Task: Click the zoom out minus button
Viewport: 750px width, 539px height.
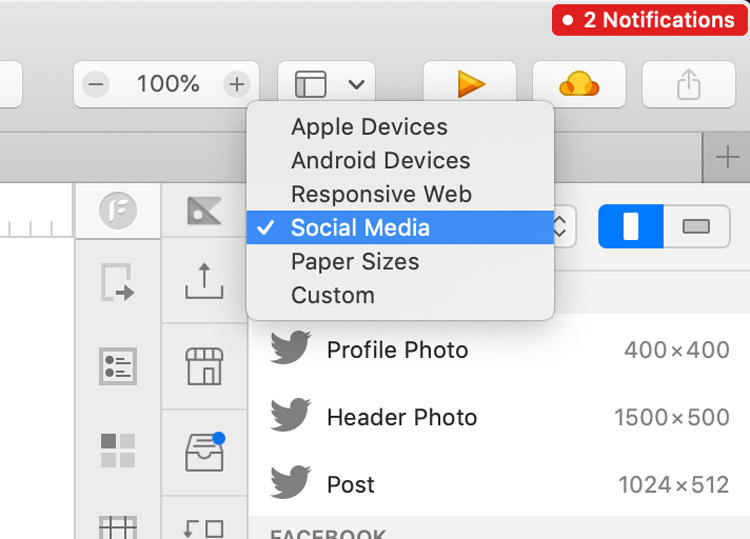Action: 96,84
